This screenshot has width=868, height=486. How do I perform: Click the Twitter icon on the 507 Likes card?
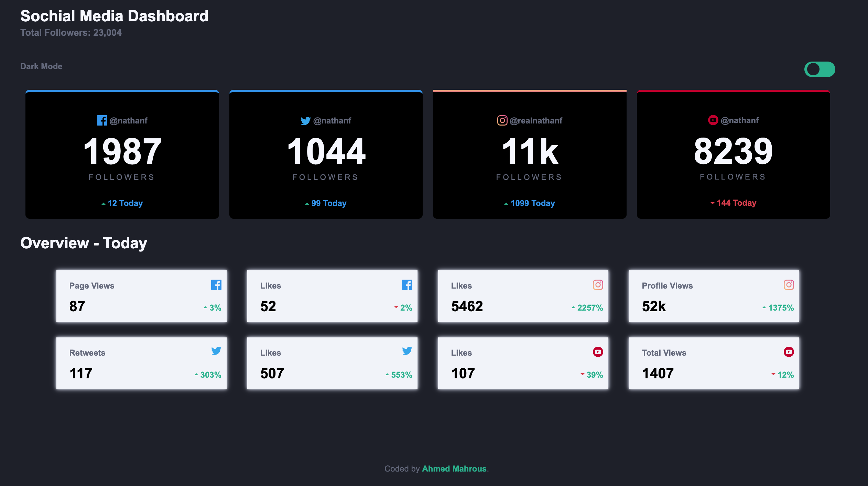pos(407,351)
